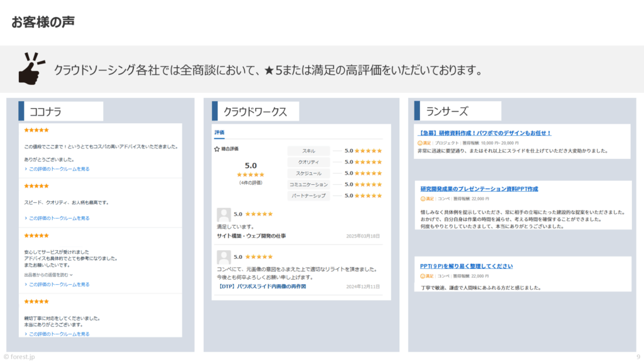Screen dimensions: 644x362
Task: Open the talk room link under '本当にありがとうございます。'
Action: (x=57, y=334)
